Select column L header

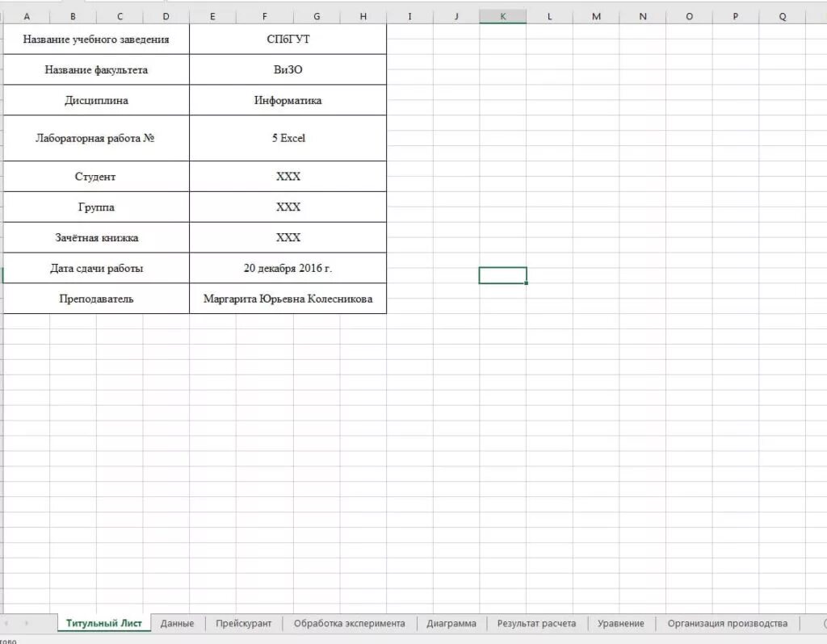[x=549, y=16]
